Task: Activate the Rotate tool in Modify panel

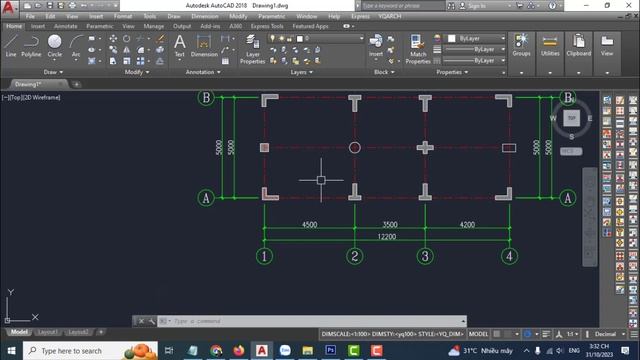Action: 127,39
